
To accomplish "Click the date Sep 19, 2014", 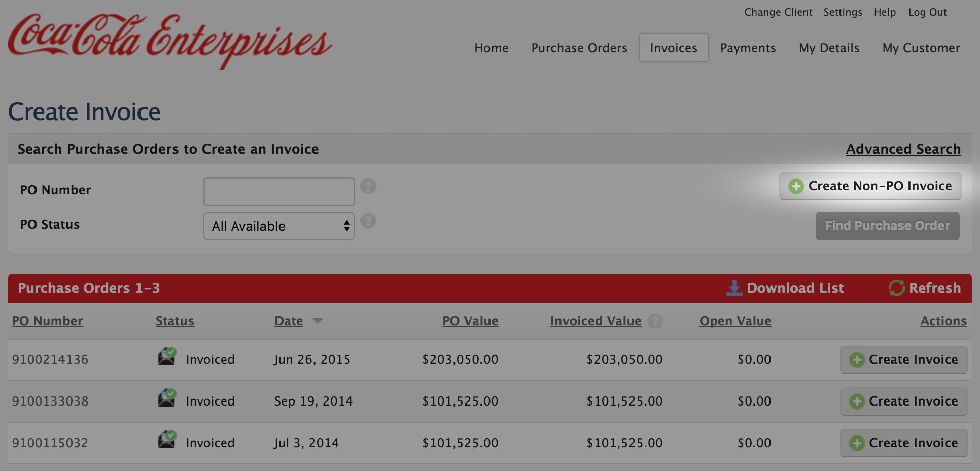I will [x=313, y=401].
